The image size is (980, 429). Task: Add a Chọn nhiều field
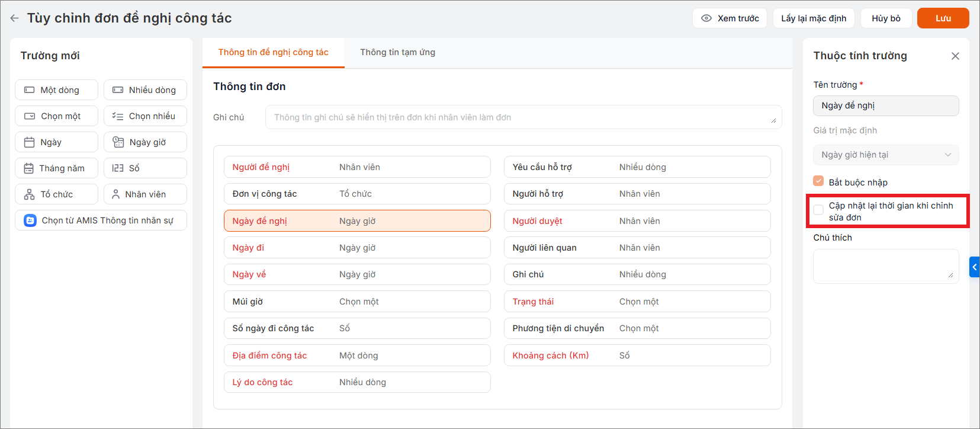click(x=145, y=116)
